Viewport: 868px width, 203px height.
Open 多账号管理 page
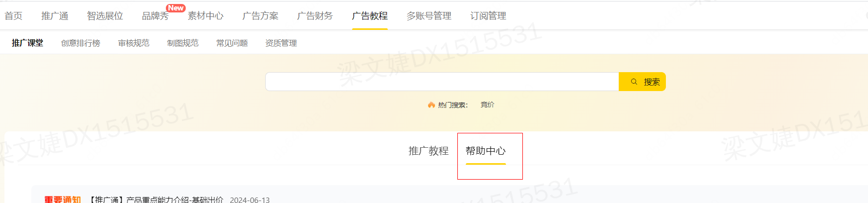click(429, 16)
